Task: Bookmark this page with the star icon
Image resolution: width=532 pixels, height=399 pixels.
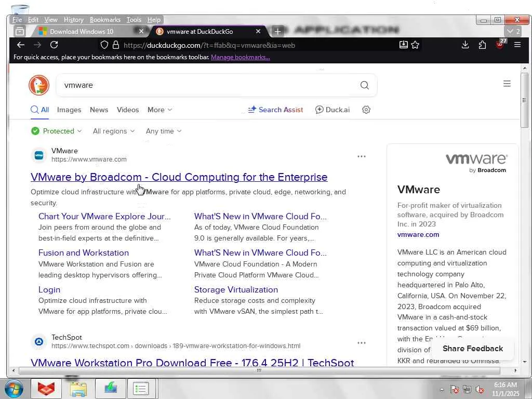Action: 415,45
